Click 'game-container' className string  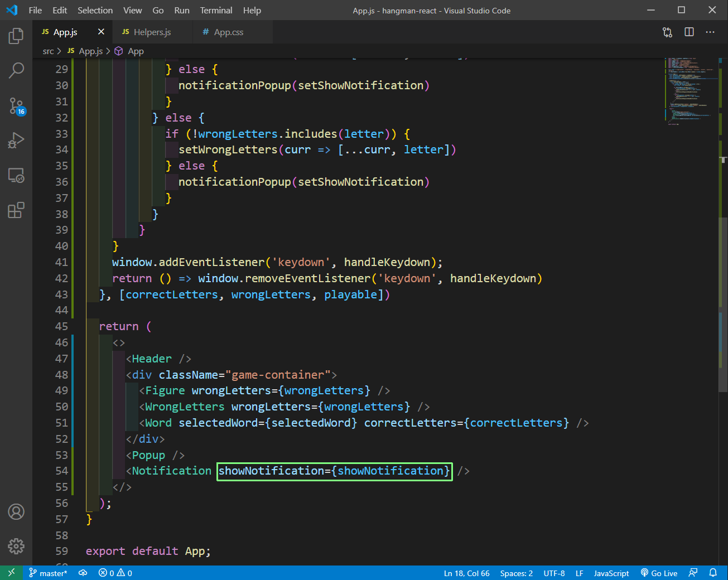tap(277, 375)
